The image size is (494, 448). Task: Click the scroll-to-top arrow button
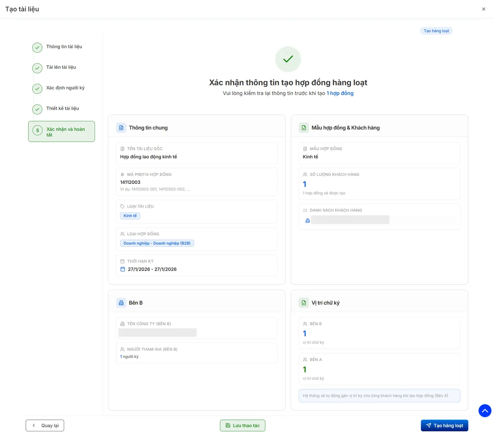485,411
